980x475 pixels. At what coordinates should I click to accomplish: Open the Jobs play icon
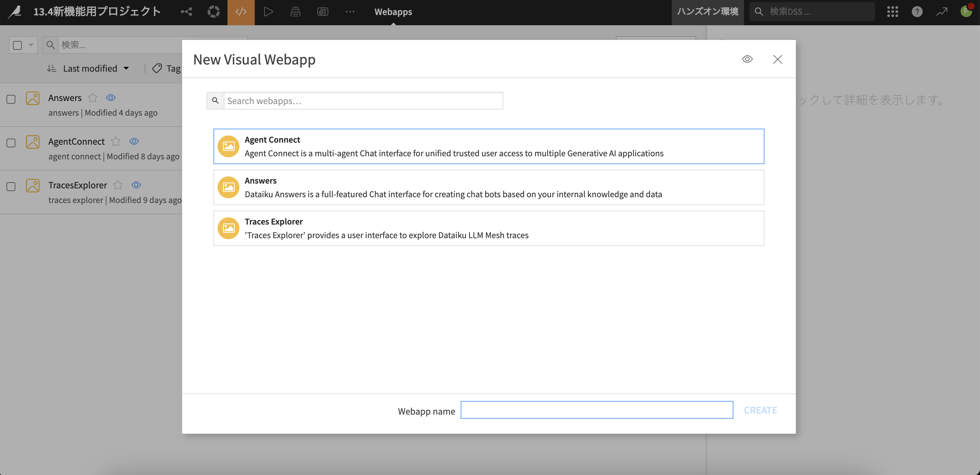click(x=268, y=12)
